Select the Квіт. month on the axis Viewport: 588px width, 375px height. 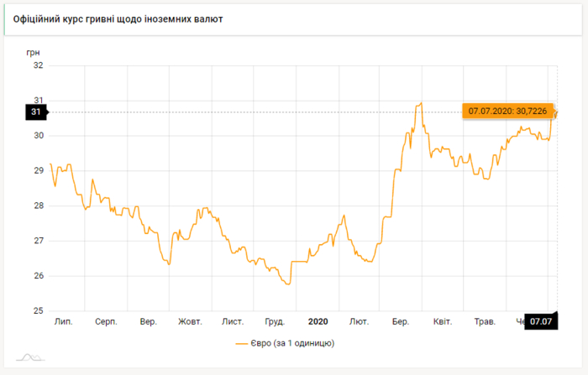tap(442, 321)
